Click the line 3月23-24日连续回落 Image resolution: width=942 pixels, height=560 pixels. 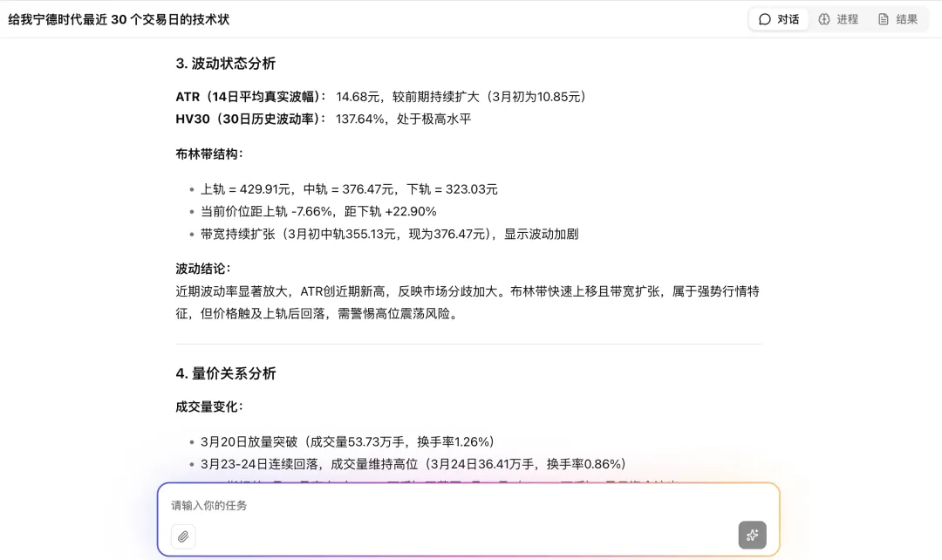[x=413, y=464]
